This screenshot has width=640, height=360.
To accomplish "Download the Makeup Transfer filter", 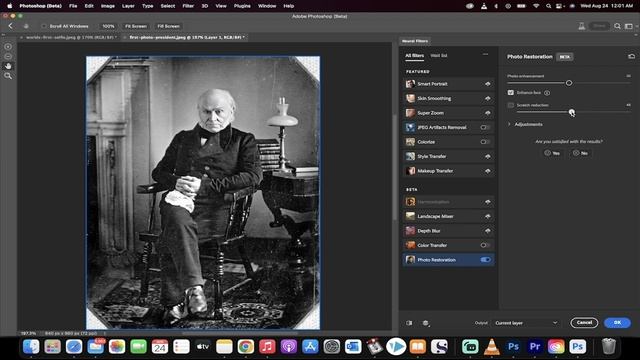I will (x=487, y=171).
